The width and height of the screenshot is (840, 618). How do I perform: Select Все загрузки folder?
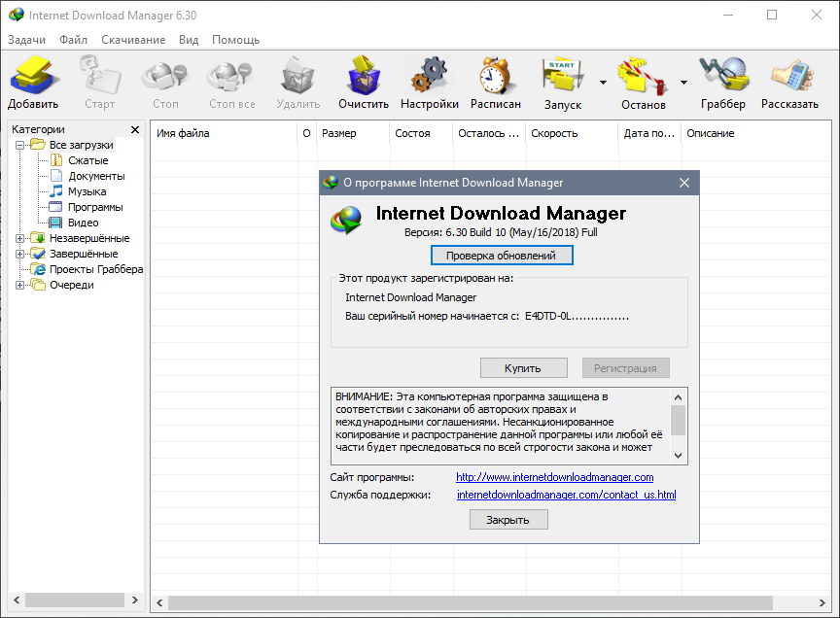82,145
